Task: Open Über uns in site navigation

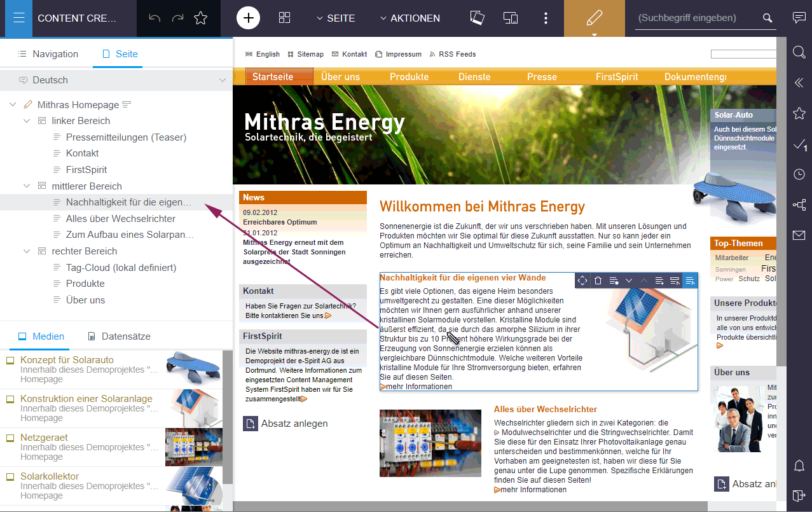Action: 340,77
